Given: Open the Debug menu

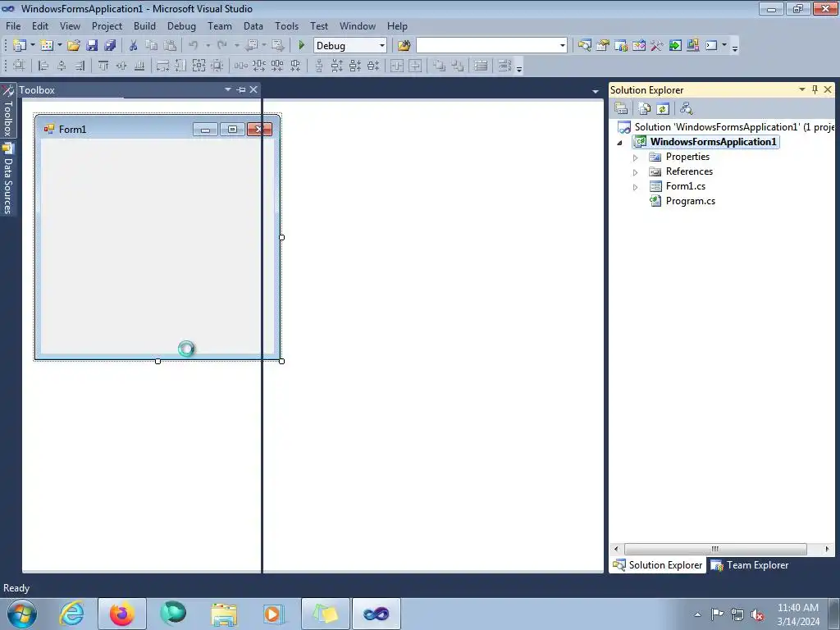Looking at the screenshot, I should click(x=181, y=25).
